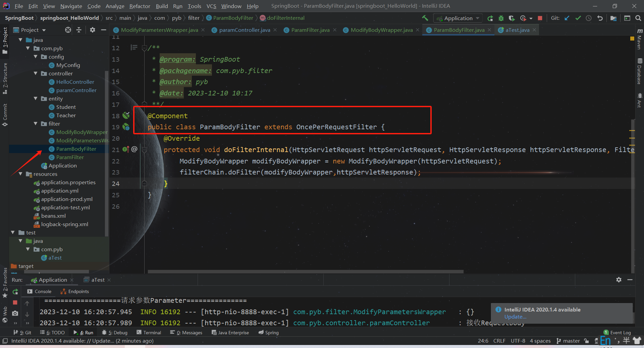
Task: Open the Analyze menu
Action: pos(115,6)
